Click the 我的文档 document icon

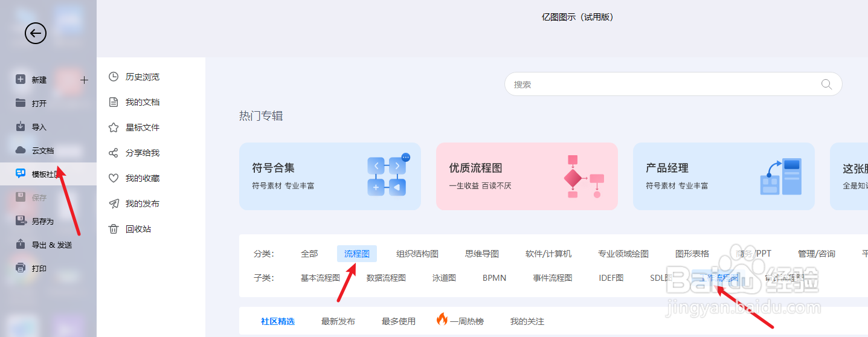(x=113, y=102)
